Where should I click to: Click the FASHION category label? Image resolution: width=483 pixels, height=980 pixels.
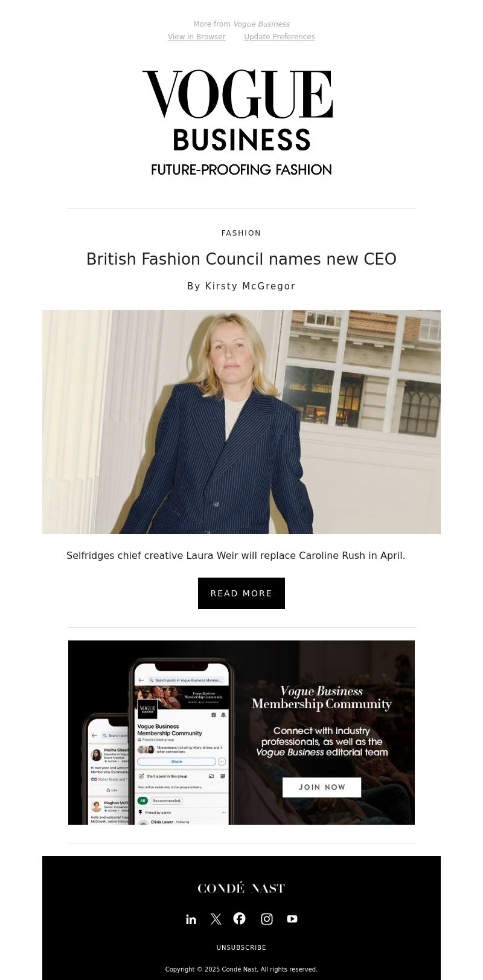pos(241,233)
